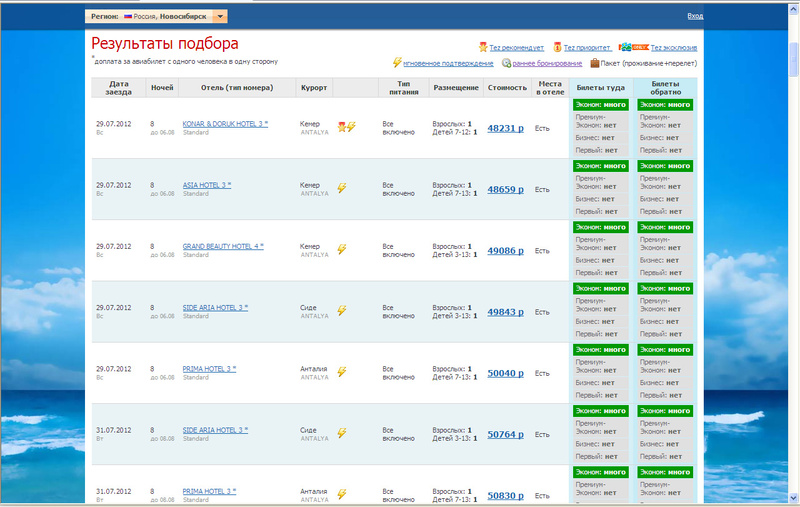Click the Кемер resort cell in ASIA HOTEL row
Screen dimensions: 800x507
(x=310, y=185)
